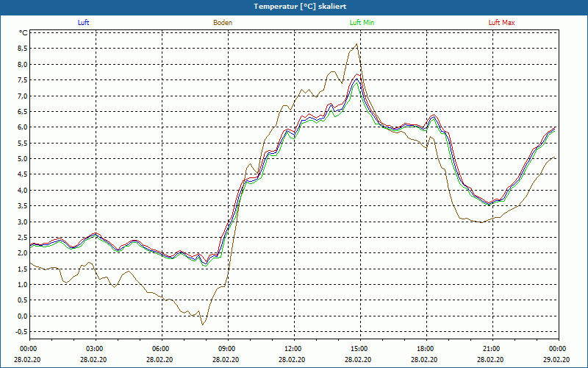Click the Boden curve peak near 15:00
Screen dimensions: 588x368
click(x=356, y=44)
